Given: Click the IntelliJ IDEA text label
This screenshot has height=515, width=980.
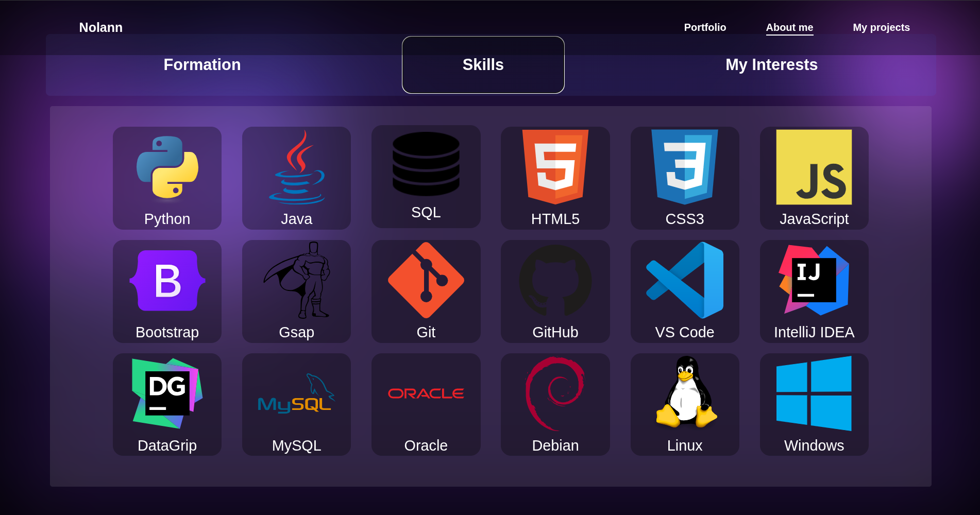Looking at the screenshot, I should point(814,332).
